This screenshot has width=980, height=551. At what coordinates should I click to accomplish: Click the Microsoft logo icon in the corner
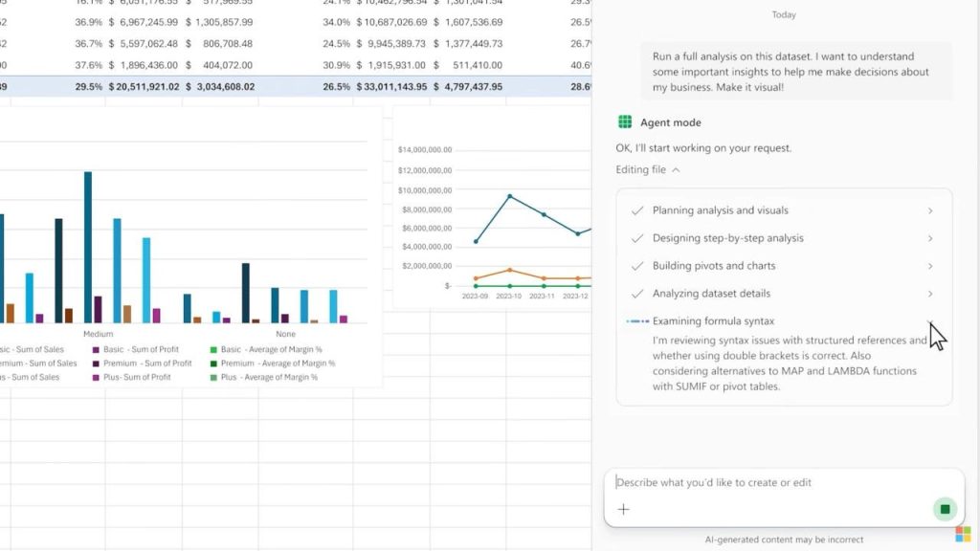point(963,534)
